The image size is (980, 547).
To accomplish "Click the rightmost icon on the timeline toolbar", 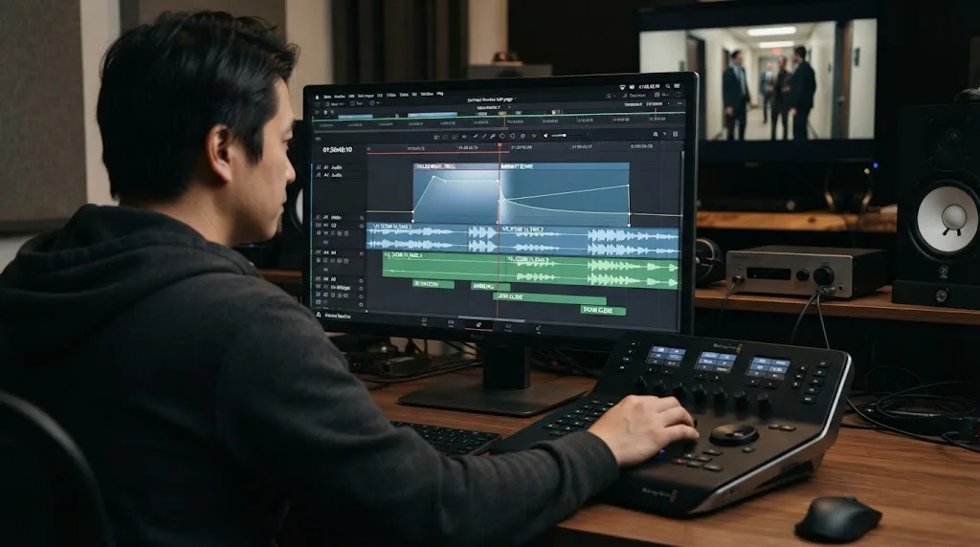I will [675, 134].
